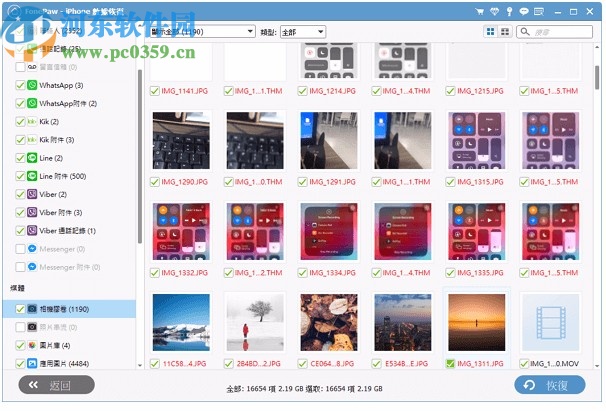The image size is (606, 411).
Task: Click the sidebar scroll down arrow
Action: pos(140,365)
